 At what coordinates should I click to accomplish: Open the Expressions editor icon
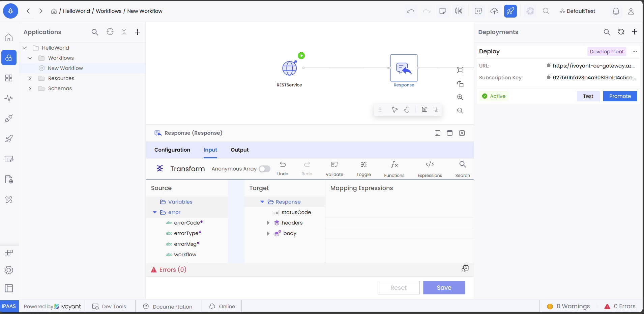tap(429, 165)
